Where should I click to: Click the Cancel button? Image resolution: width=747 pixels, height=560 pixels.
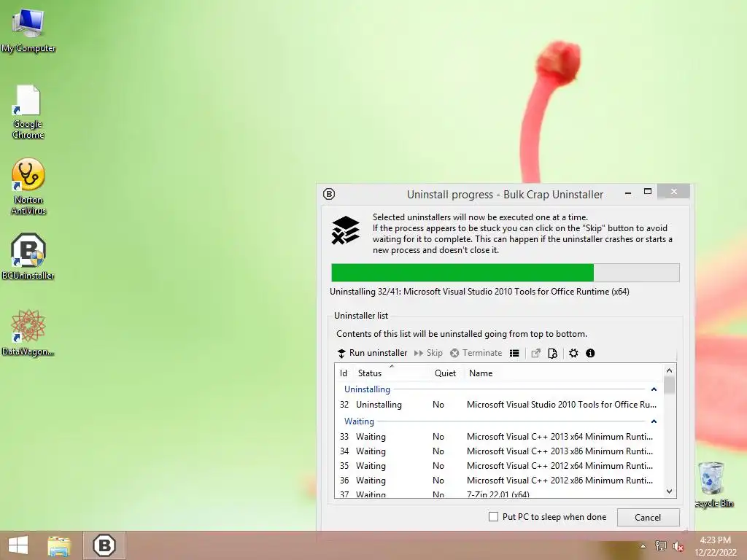coord(648,517)
